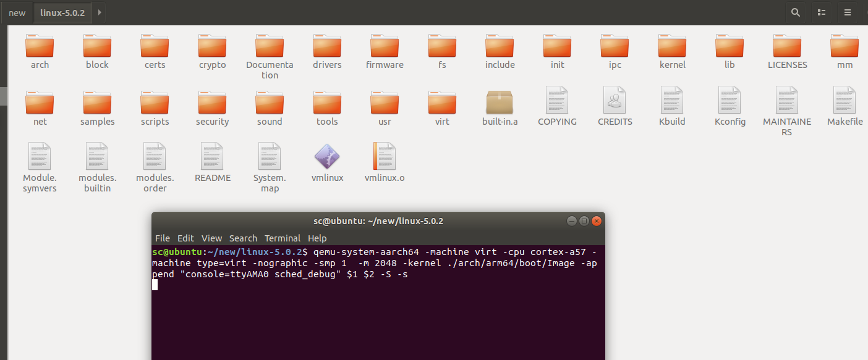Open the terminal File menu

pyautogui.click(x=163, y=238)
